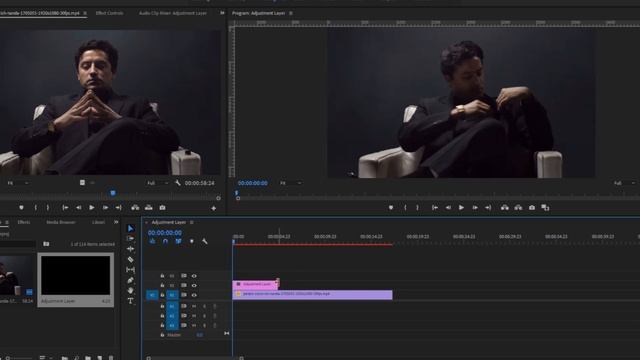Select the Selection tool in the tools panel

130,228
